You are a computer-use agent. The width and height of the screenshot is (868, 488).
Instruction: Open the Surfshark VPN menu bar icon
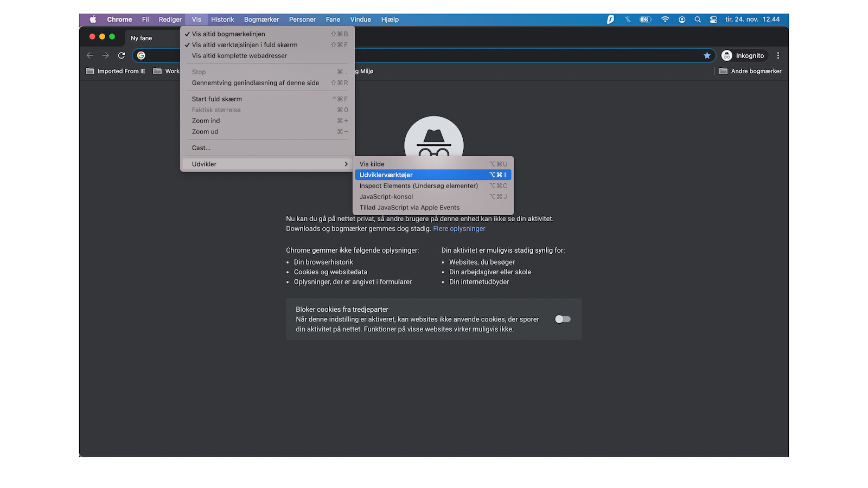click(610, 19)
